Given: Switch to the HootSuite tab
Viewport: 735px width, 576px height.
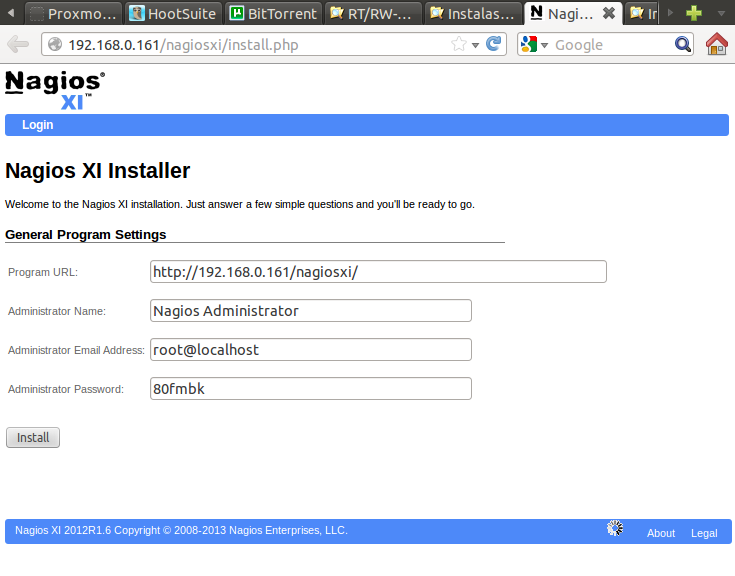Looking at the screenshot, I should pyautogui.click(x=172, y=13).
